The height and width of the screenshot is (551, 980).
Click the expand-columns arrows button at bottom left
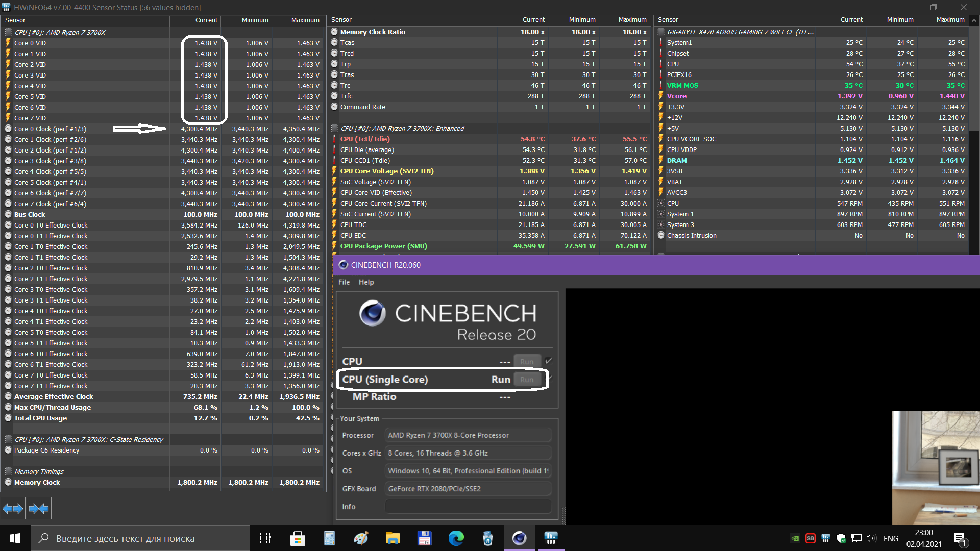pyautogui.click(x=13, y=508)
